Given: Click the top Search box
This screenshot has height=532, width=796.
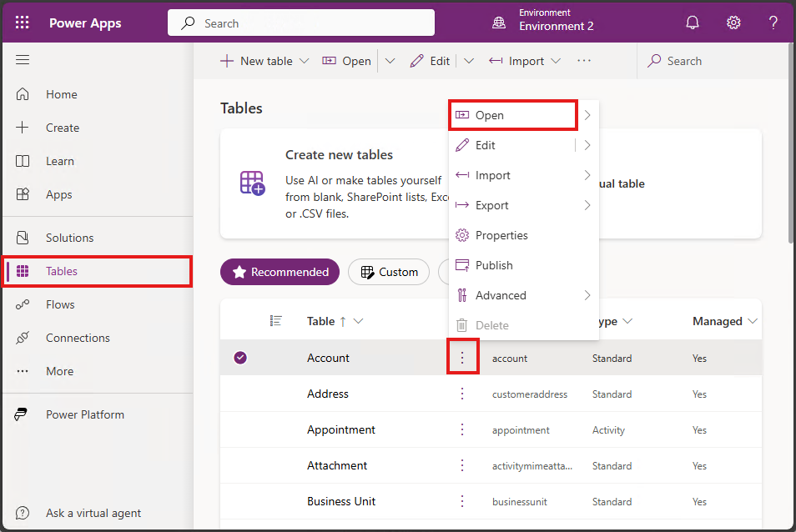Looking at the screenshot, I should tap(301, 23).
